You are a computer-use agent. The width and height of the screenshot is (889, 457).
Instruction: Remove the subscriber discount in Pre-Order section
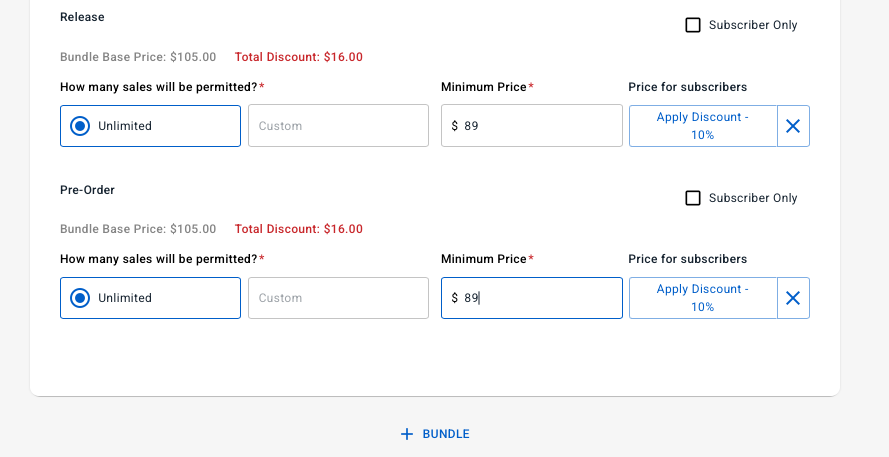click(793, 298)
